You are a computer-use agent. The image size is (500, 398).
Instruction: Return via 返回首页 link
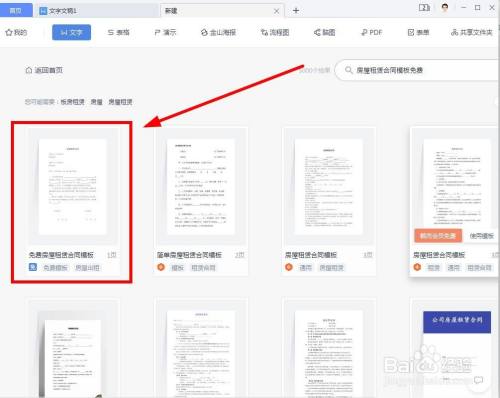point(44,70)
